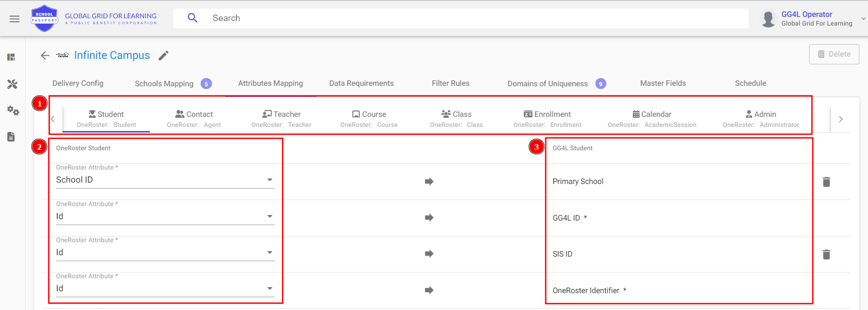The image size is (868, 310).
Task: Click the badge showing 5 on Schools Mapping
Action: (x=207, y=84)
